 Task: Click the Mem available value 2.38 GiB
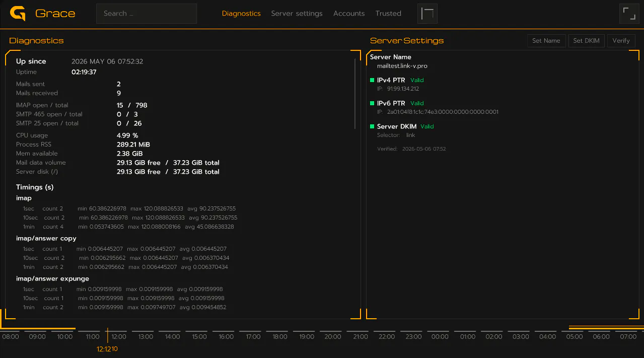[129, 154]
